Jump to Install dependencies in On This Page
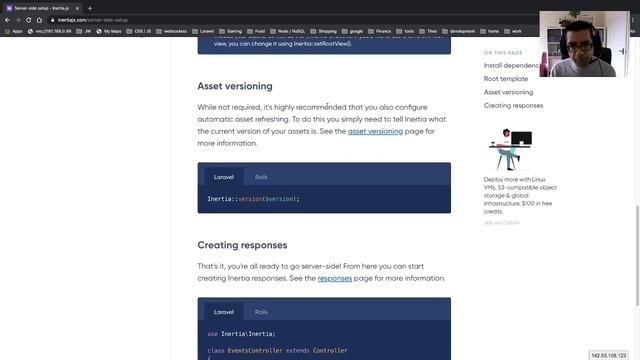The image size is (640, 360). point(512,65)
